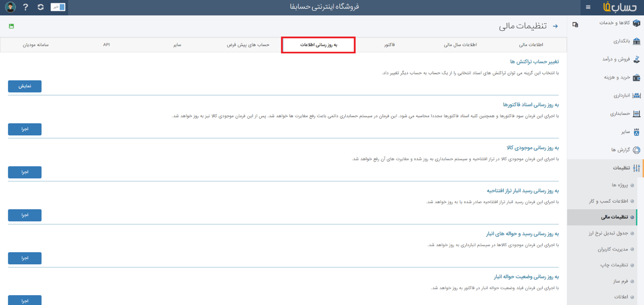Click the حساب‌فا logo
The height and width of the screenshot is (305, 644).
coord(620,7)
